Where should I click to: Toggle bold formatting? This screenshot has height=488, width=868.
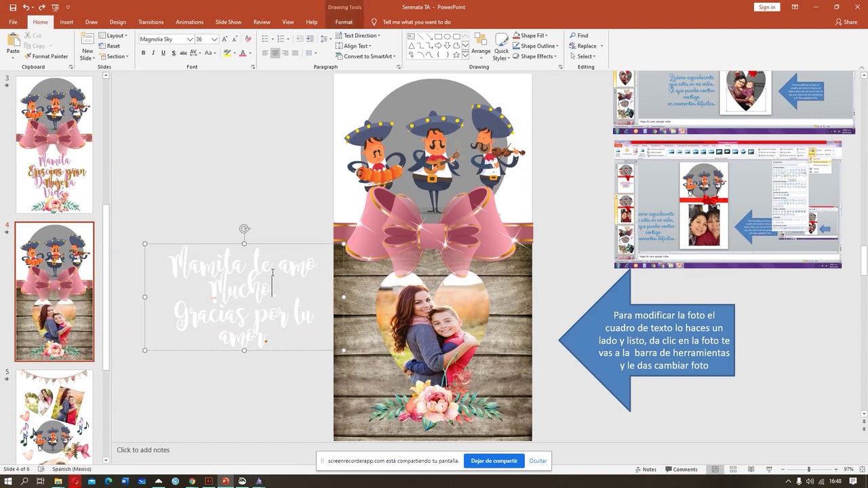point(143,53)
